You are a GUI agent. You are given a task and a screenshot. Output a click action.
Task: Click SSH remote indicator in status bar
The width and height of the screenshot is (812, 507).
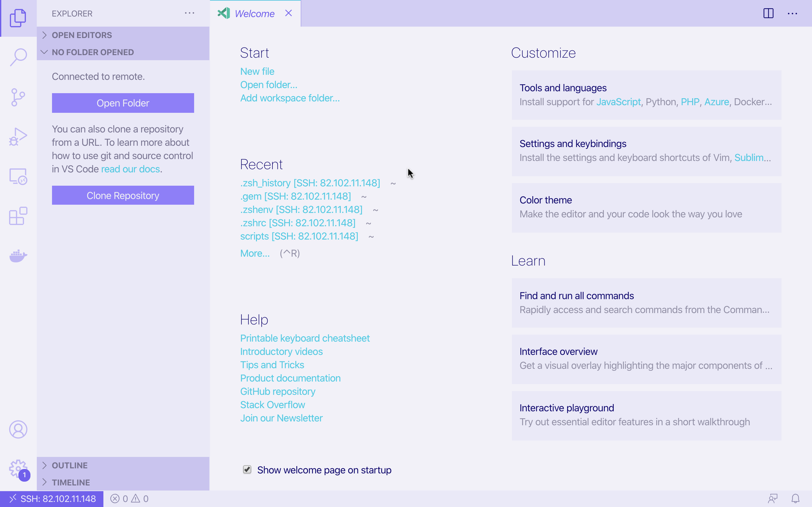52,499
